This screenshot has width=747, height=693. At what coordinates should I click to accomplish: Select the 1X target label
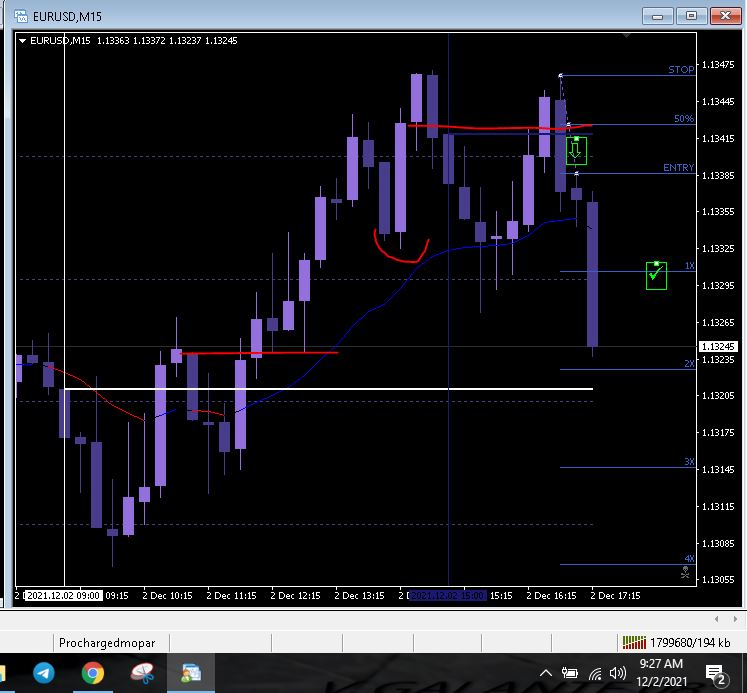click(689, 266)
